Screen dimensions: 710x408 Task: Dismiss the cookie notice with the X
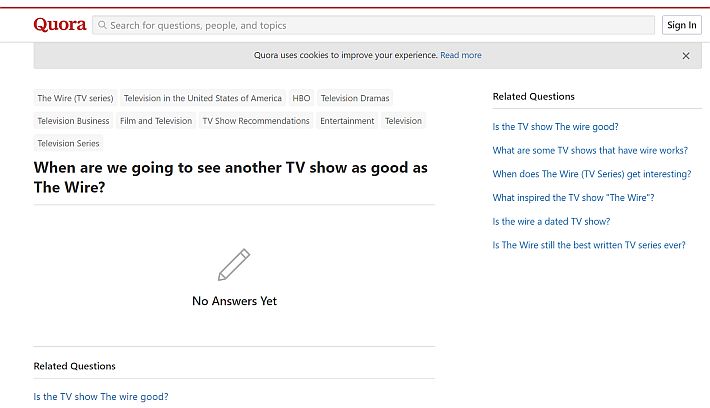click(x=686, y=56)
